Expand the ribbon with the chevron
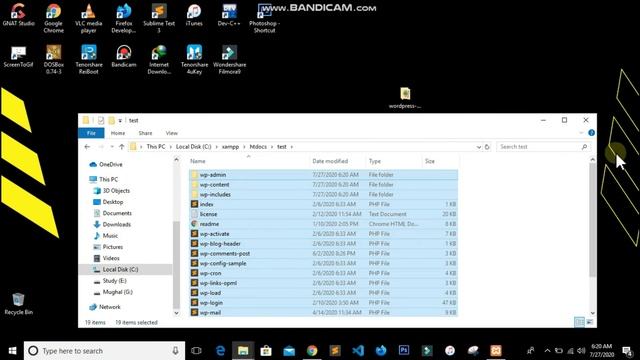Viewport: 640px width, 360px height. 581,133
